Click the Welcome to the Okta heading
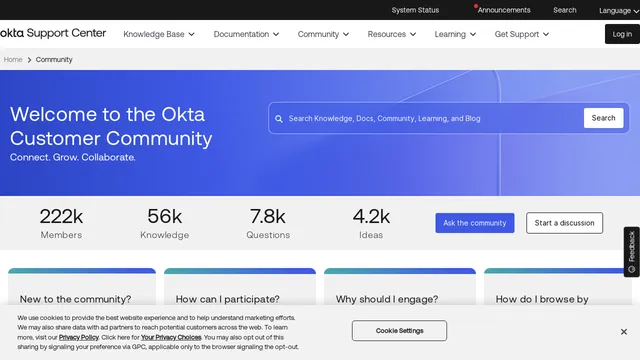 pyautogui.click(x=111, y=127)
